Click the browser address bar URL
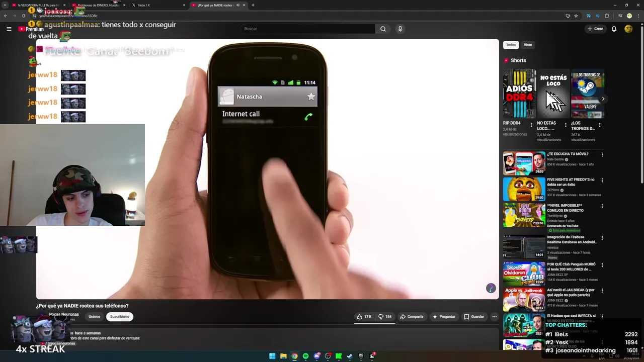Screen dimensions: 644x362 coord(68,16)
